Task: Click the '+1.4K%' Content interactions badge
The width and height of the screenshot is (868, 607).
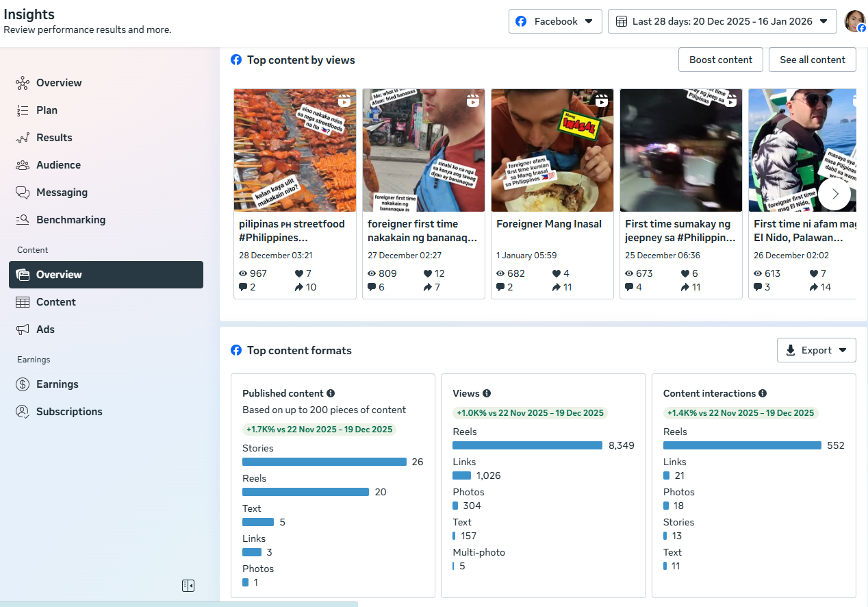Action: [x=741, y=413]
